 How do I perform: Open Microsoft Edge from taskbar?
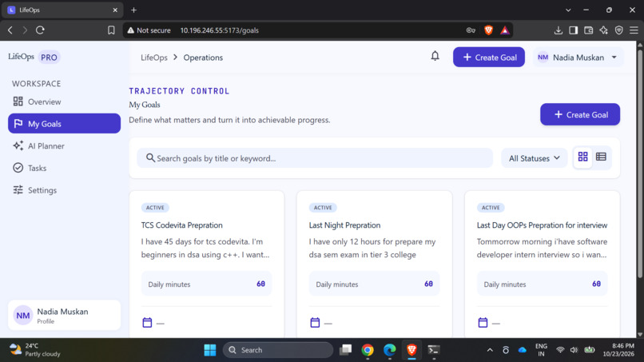pos(389,350)
